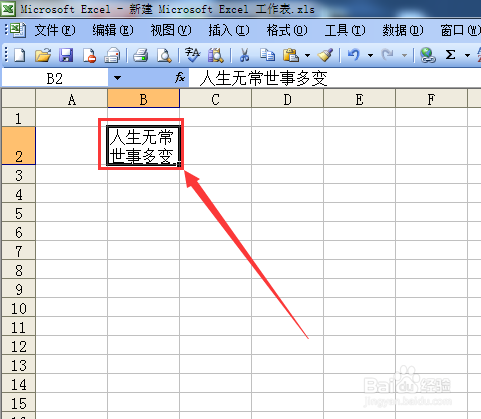Viewport: 481px width, 419px height.
Task: Open the 数据 (Data) menu
Action: coord(403,31)
